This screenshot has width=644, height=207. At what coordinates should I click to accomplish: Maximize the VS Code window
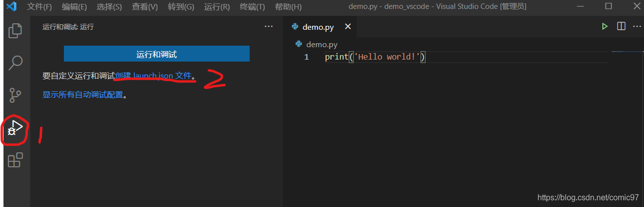click(609, 6)
